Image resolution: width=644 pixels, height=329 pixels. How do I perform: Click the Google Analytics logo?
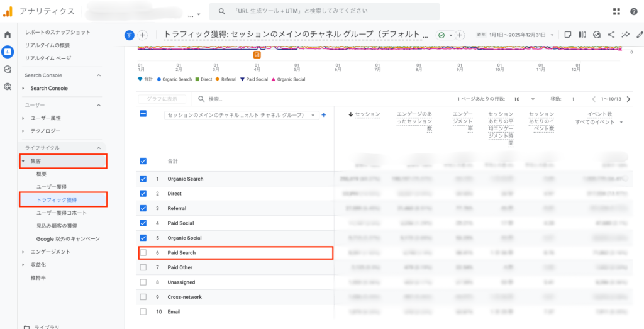[x=8, y=11]
